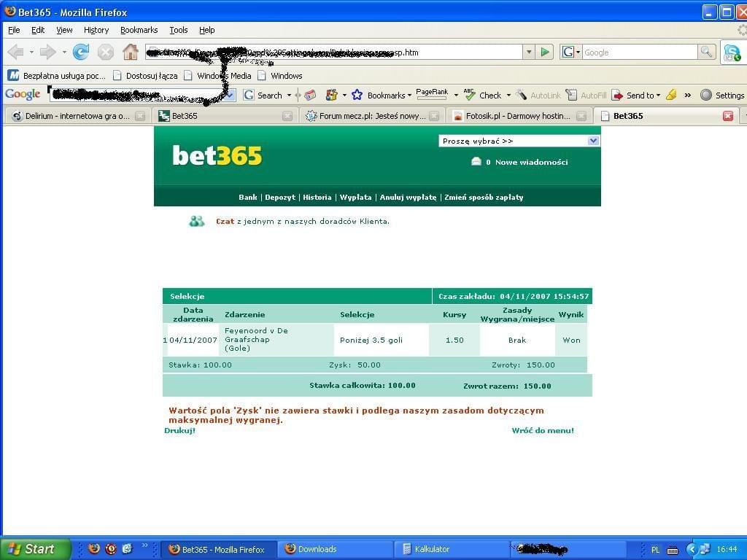Close the Fotosik.pl tab
Image resolution: width=747 pixels, height=560 pixels.
click(581, 116)
